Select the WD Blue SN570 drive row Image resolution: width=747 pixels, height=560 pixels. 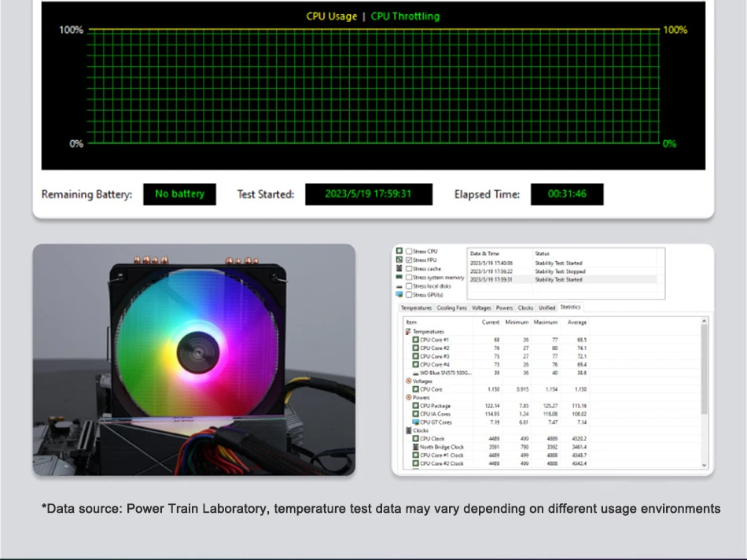(446, 373)
